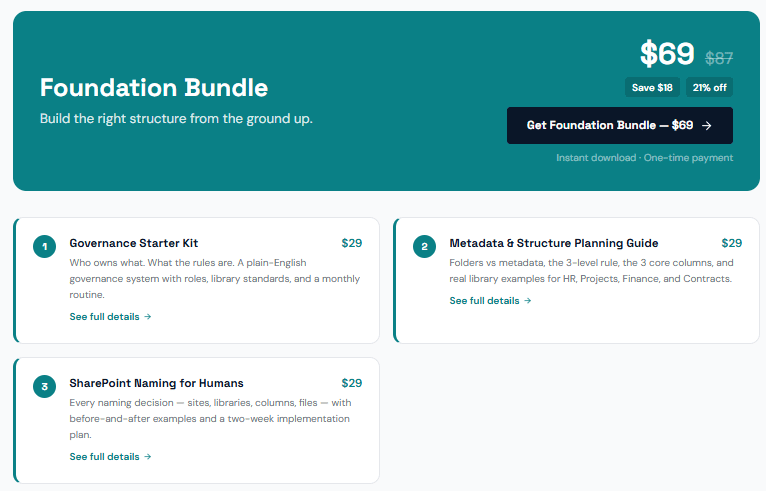Click the large $69 bundle price
The width and height of the screenshot is (766, 491).
pos(668,55)
